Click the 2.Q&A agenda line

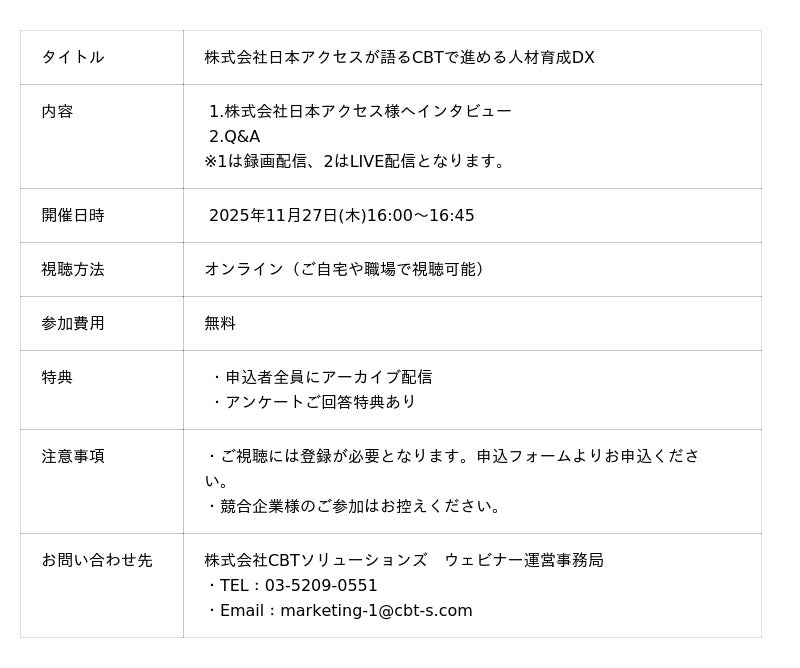click(x=234, y=136)
